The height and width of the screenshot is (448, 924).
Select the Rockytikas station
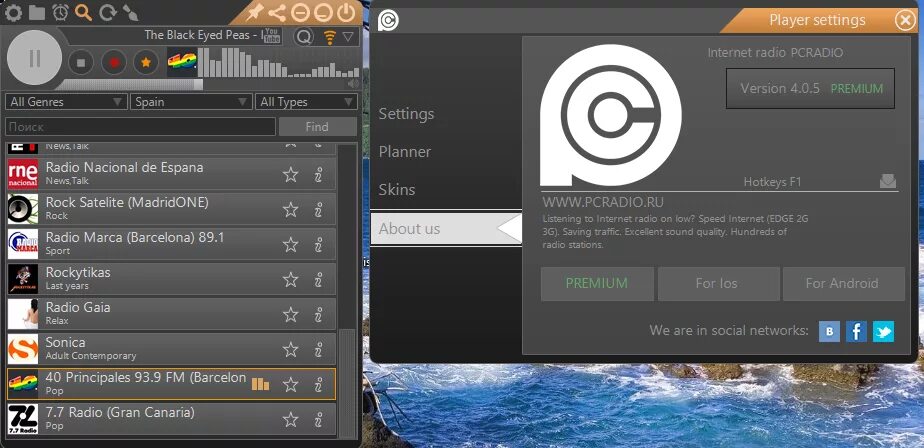click(x=171, y=279)
